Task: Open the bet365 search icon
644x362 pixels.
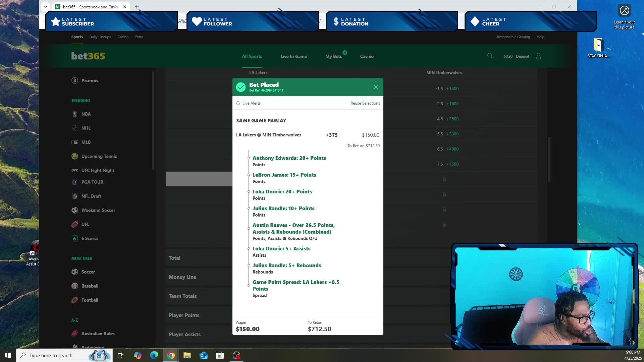Action: click(490, 56)
